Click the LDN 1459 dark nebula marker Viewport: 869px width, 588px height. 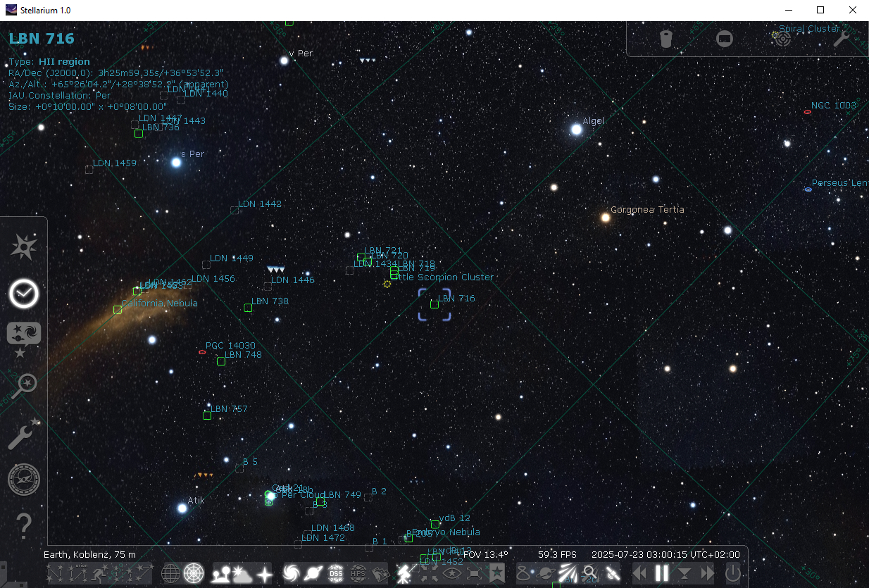89,170
